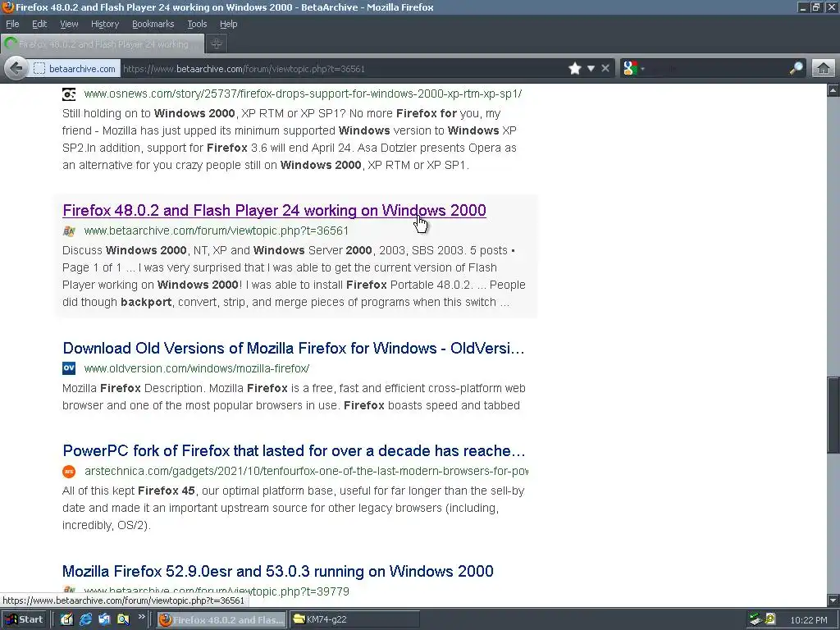Open the Help menu
Image resolution: width=840 pixels, height=630 pixels.
tap(228, 24)
